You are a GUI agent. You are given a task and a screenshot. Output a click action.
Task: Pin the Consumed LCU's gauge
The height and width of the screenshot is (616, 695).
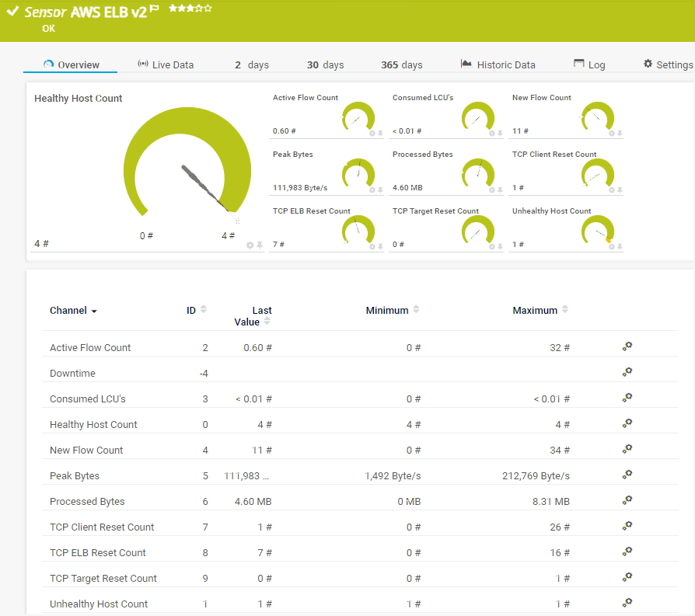point(500,134)
